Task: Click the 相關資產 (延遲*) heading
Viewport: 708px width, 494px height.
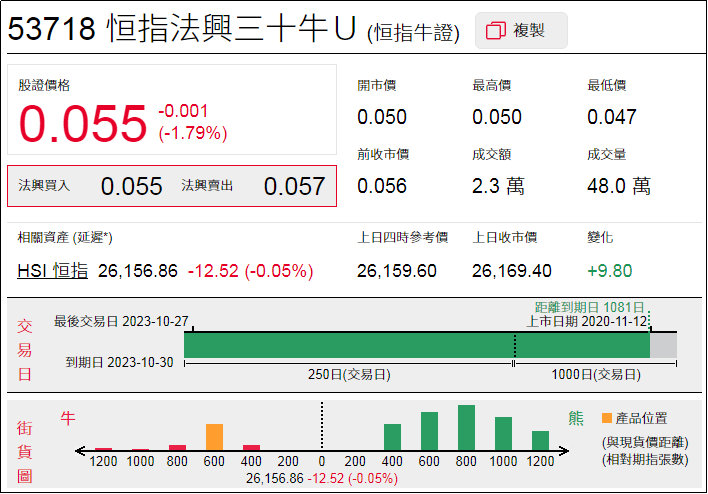Action: click(65, 238)
